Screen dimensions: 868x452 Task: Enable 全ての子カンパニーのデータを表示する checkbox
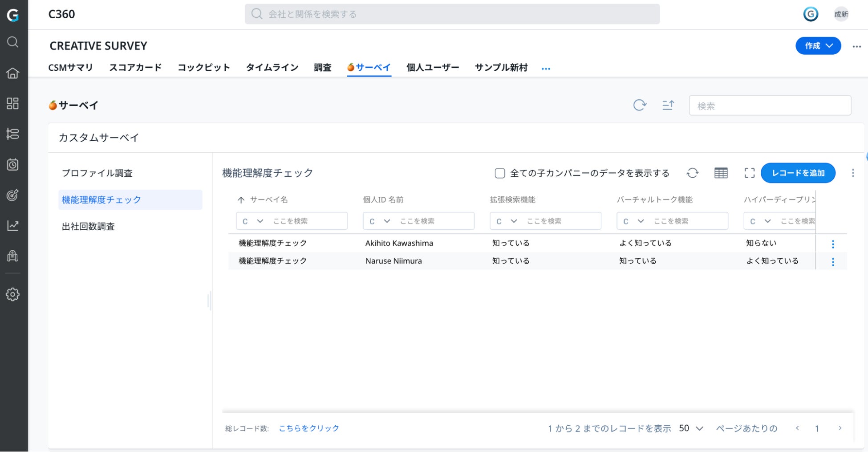coord(500,173)
